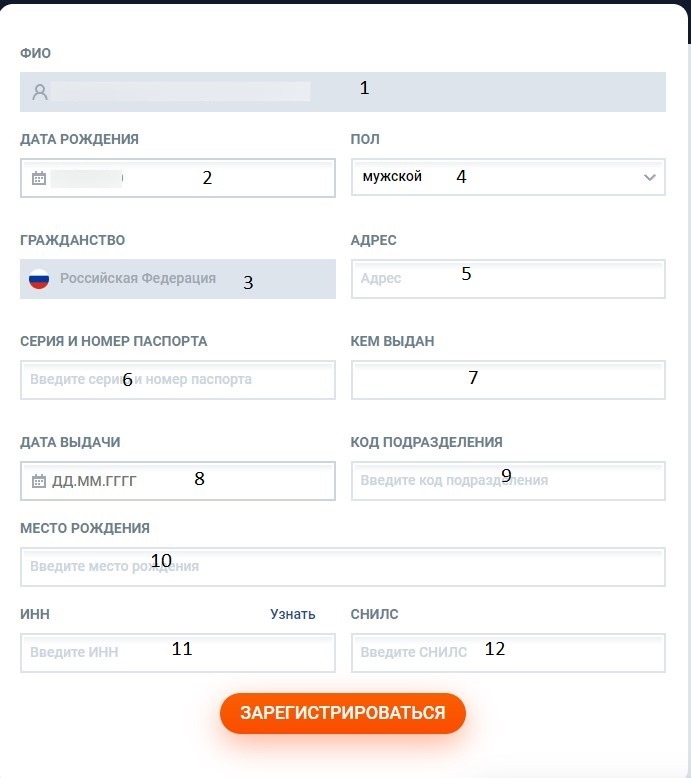This screenshot has width=691, height=778.
Task: Click the person icon in ФИО field
Action: point(40,92)
